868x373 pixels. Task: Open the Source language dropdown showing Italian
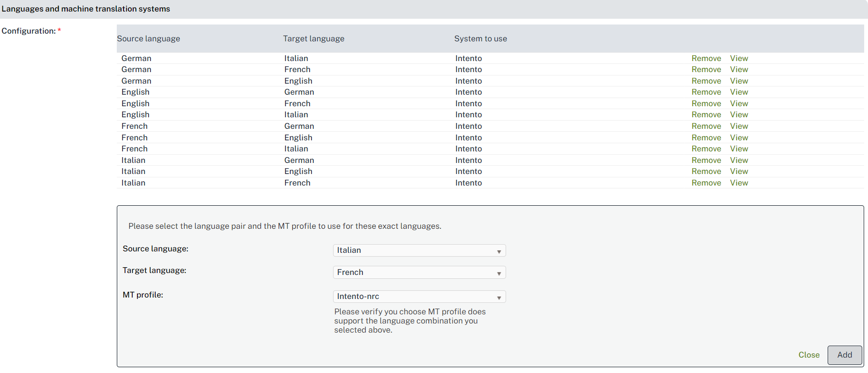(x=419, y=250)
